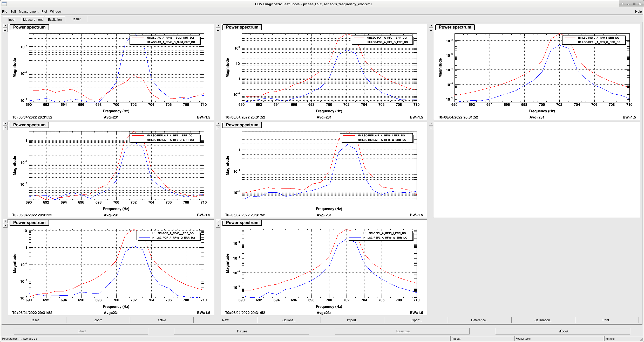
Task: Expand right-arrow beside the LSC-REFL_A_RF9 plot
Action: [431, 26]
